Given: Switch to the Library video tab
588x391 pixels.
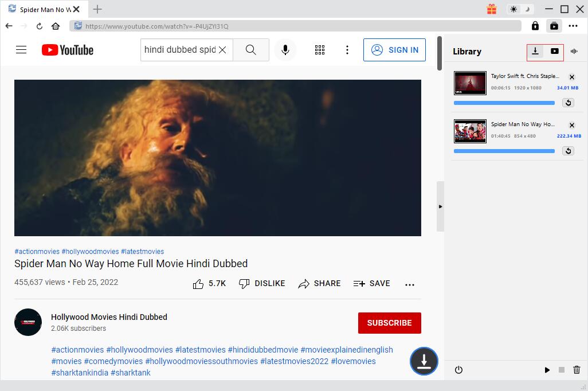Looking at the screenshot, I should point(554,52).
